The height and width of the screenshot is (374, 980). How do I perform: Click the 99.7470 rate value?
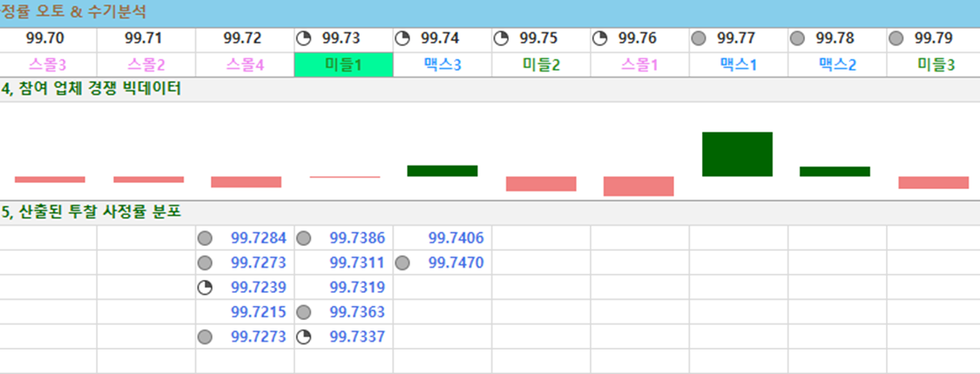pos(456,262)
